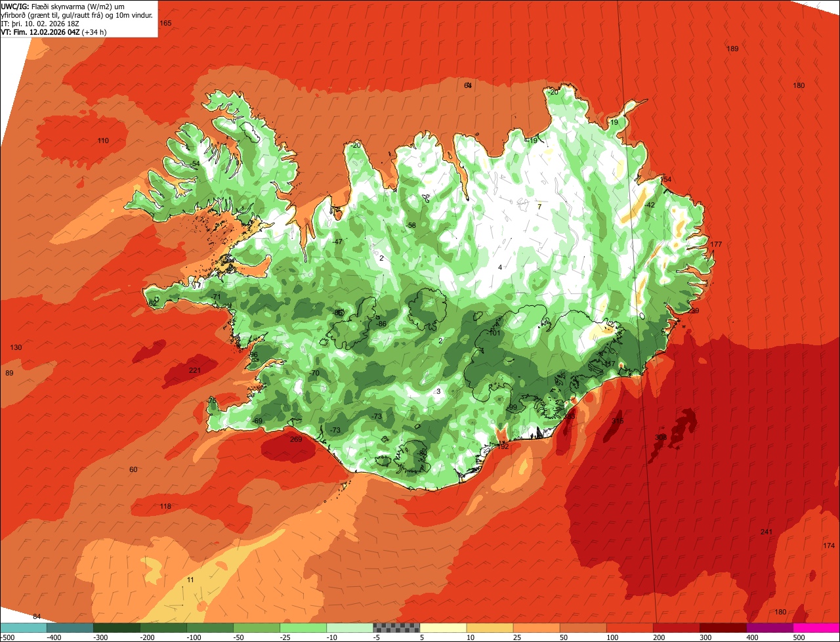Click the value -70 in southwest Iceland
Screen dimensions: 840x642
(x=314, y=373)
